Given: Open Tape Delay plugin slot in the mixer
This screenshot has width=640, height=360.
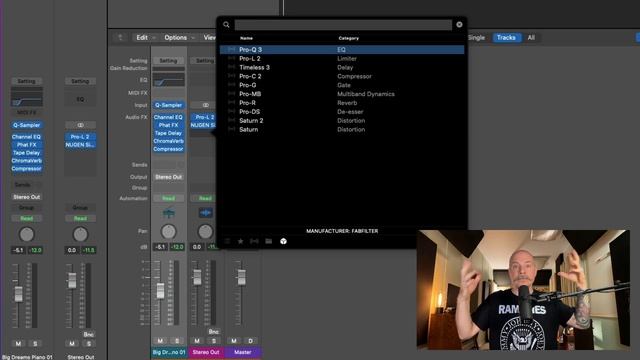Looking at the screenshot, I should click(x=168, y=133).
